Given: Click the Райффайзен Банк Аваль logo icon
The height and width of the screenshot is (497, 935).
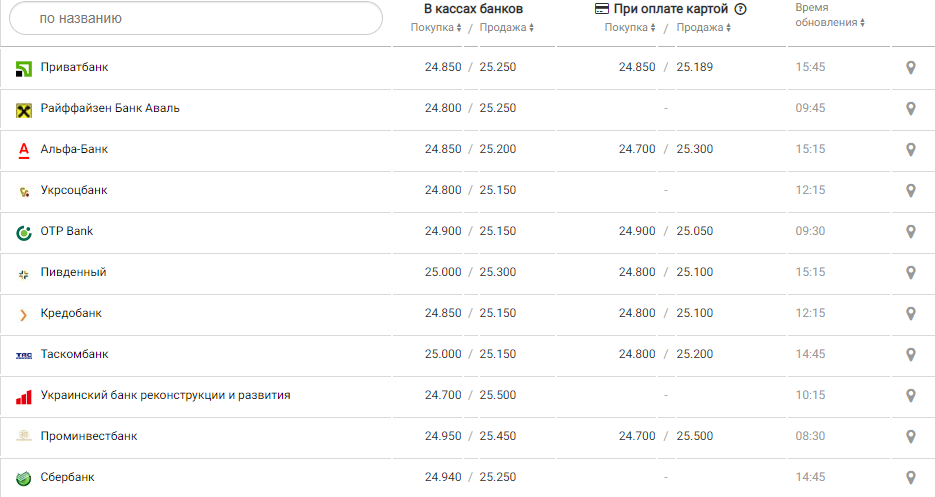Looking at the screenshot, I should coord(25,109).
